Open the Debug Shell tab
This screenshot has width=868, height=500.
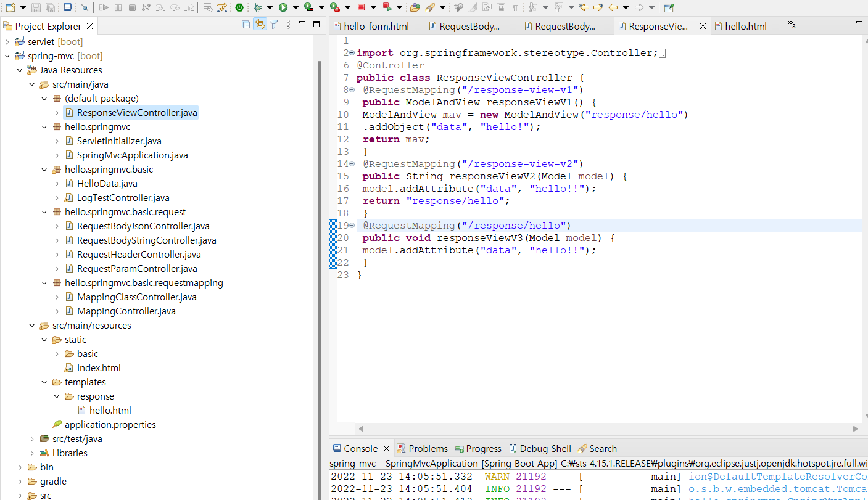539,448
